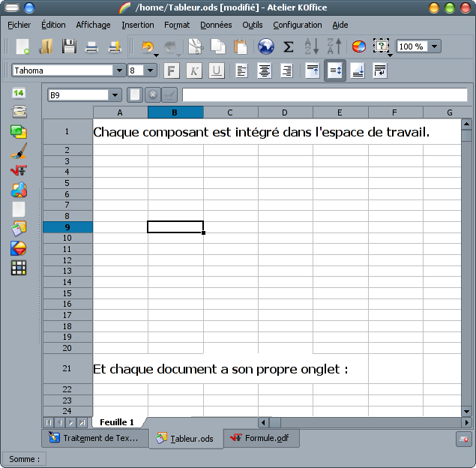Launch the typewriter word processor sidebar icon
Image resolution: width=476 pixels, height=468 pixels.
point(19,112)
